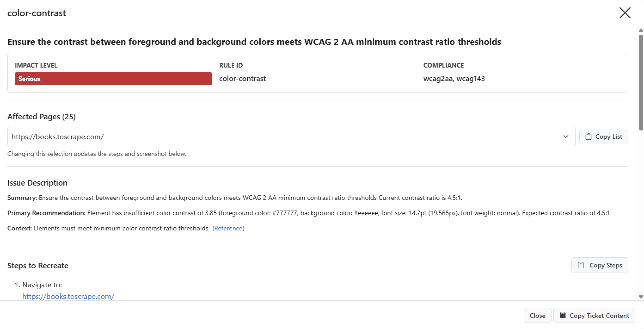
Task: Click the vertical scrollbar thumb
Action: pyautogui.click(x=641, y=83)
